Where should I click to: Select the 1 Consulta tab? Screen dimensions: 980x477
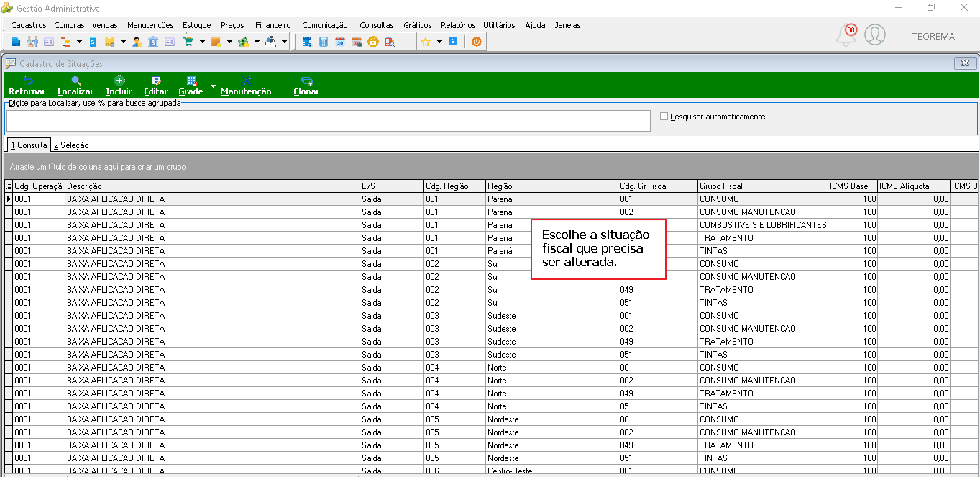pyautogui.click(x=29, y=145)
